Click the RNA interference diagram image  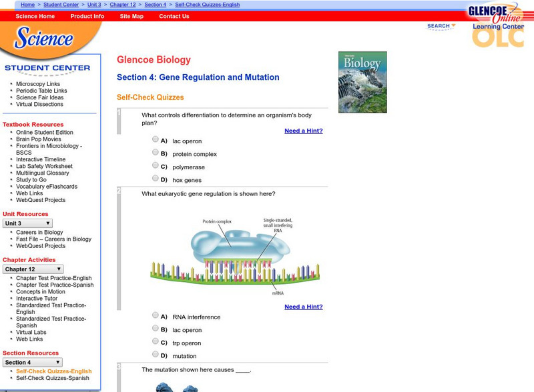[235, 256]
